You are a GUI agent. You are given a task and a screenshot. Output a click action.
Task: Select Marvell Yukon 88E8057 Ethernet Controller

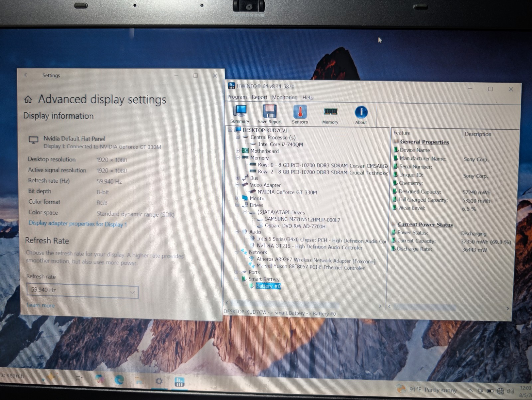coord(311,267)
